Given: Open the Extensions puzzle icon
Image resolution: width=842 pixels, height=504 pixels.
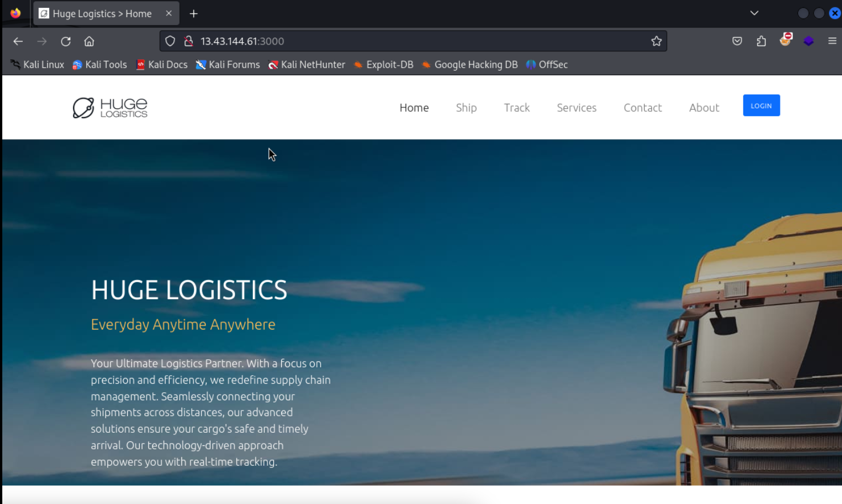Looking at the screenshot, I should [x=761, y=41].
